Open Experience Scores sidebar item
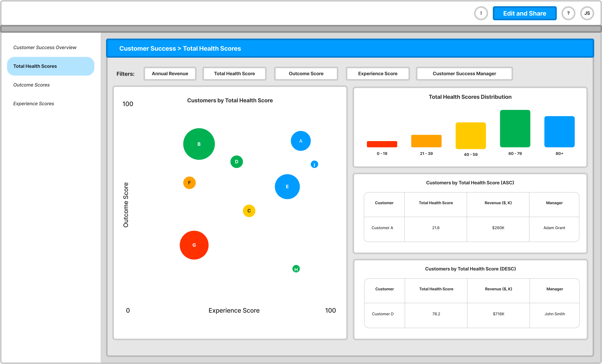 pos(34,103)
